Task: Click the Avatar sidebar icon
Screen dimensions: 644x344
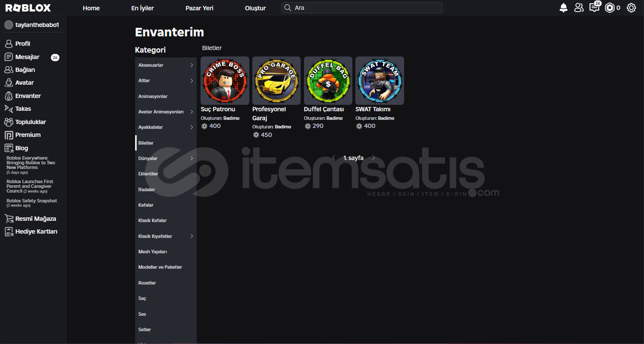Action: pyautogui.click(x=9, y=83)
